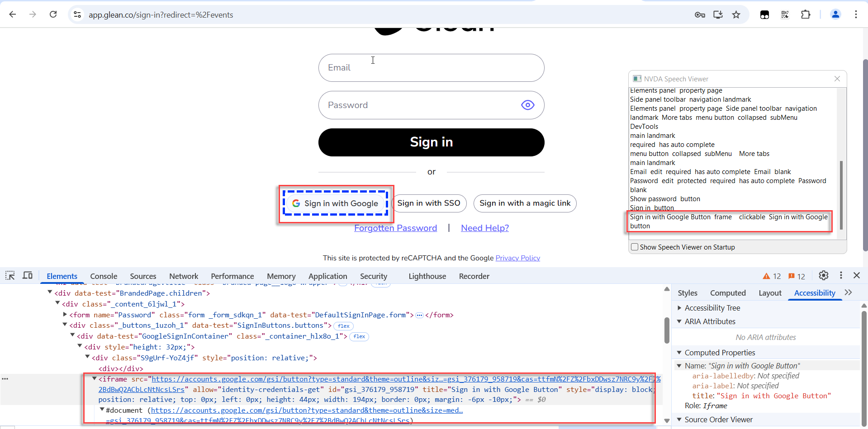Image resolution: width=868 pixels, height=429 pixels.
Task: Open the password manager key icon
Action: [x=700, y=15]
